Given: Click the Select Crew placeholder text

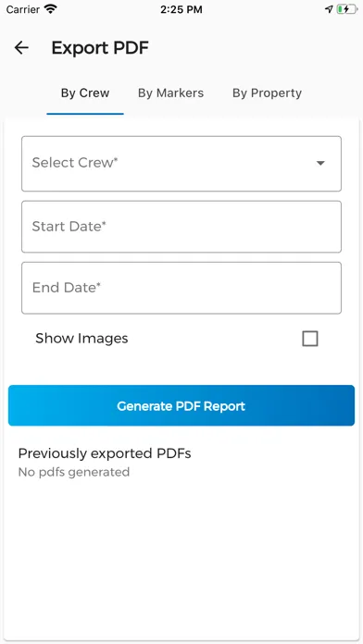Looking at the screenshot, I should click(75, 163).
